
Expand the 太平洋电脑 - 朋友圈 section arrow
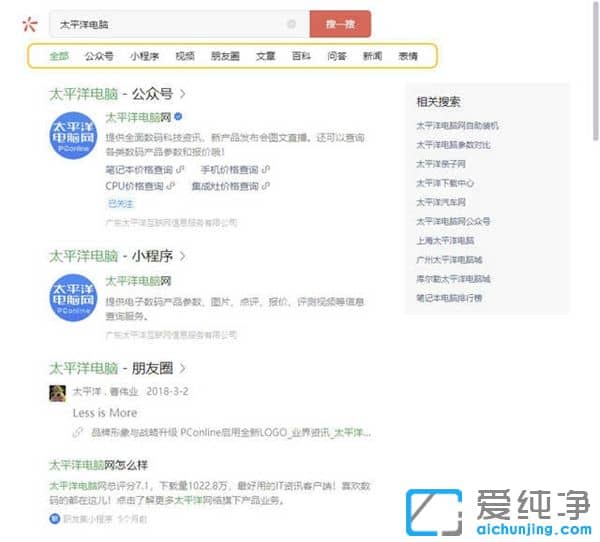coord(182,369)
